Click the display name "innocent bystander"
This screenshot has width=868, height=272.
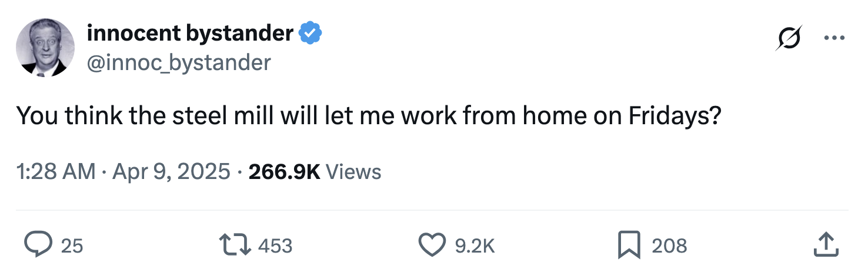[189, 34]
